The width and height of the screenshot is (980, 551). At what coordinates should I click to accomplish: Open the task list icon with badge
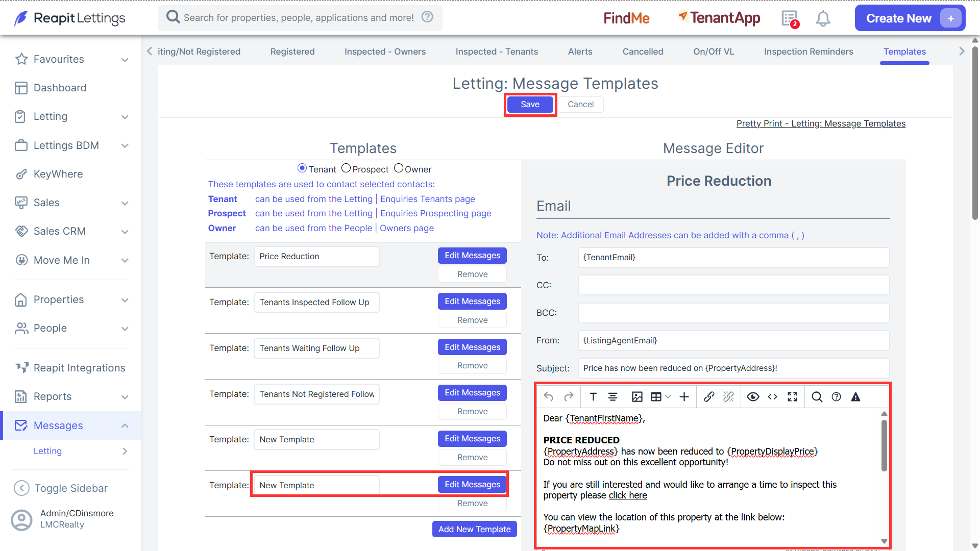(x=790, y=19)
